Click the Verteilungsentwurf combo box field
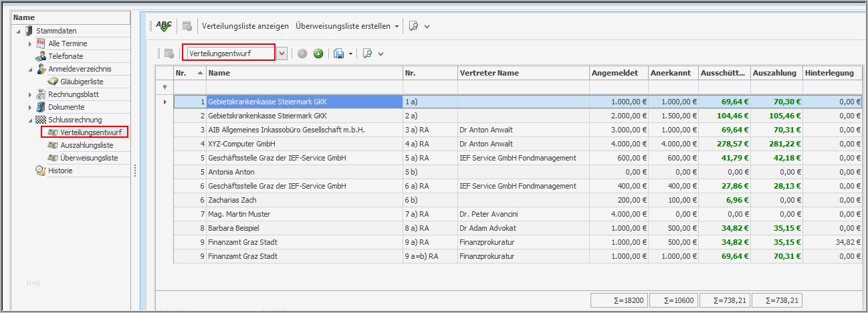Screen dimensions: 868x313 tap(231, 54)
